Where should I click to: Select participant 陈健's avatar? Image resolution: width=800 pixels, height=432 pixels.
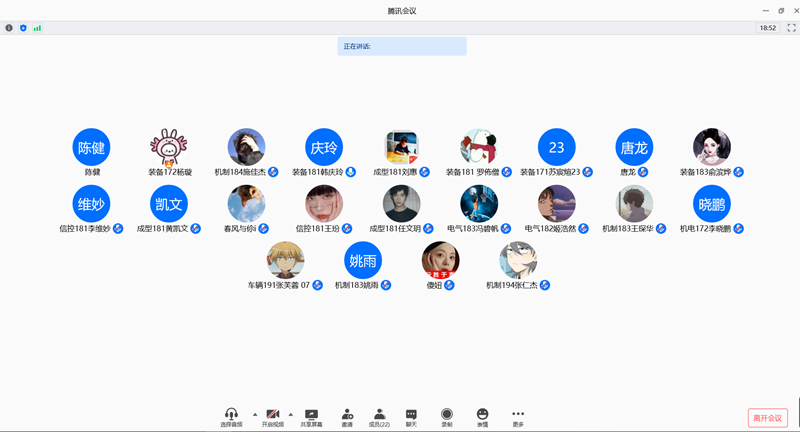point(91,147)
